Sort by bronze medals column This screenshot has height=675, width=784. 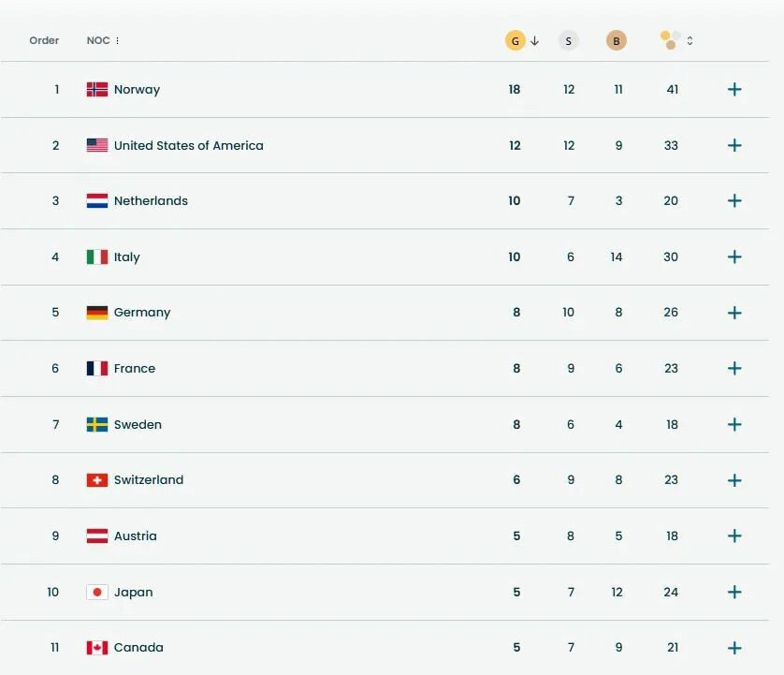[616, 41]
